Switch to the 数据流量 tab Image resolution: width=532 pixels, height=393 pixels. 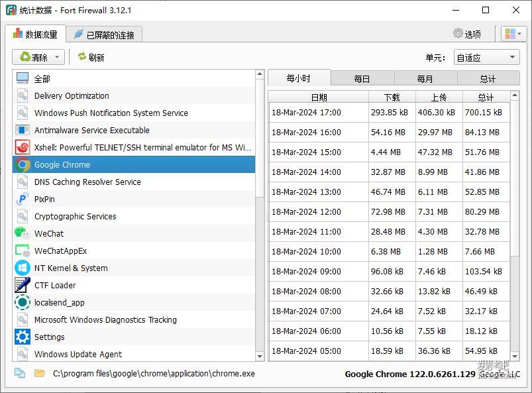pos(35,34)
